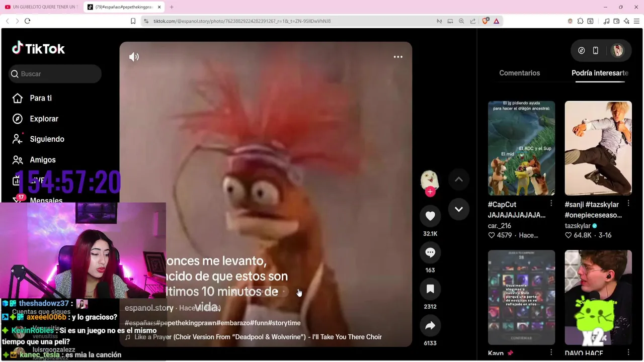Go to previous video with up chevron
The height and width of the screenshot is (362, 644).
click(459, 179)
